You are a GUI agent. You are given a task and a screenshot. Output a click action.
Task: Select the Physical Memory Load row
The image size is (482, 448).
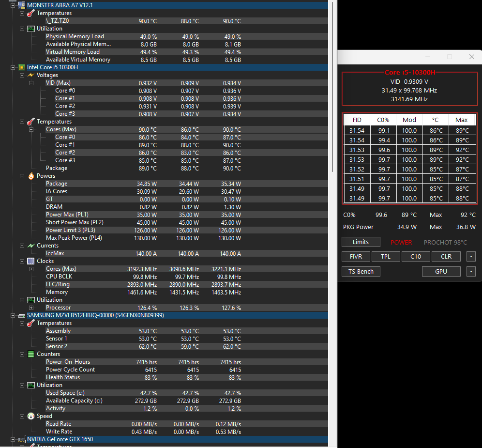tap(187, 36)
